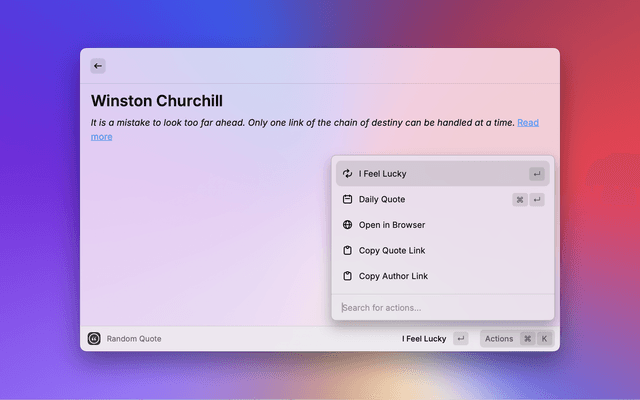Click the I Feel Lucky refresh icon
Viewport: 640px width, 400px height.
pyautogui.click(x=347, y=174)
